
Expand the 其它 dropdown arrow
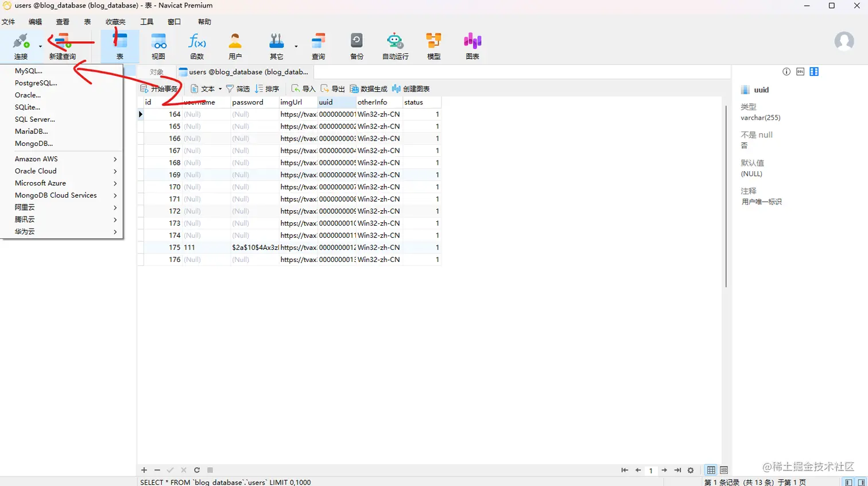coord(296,46)
